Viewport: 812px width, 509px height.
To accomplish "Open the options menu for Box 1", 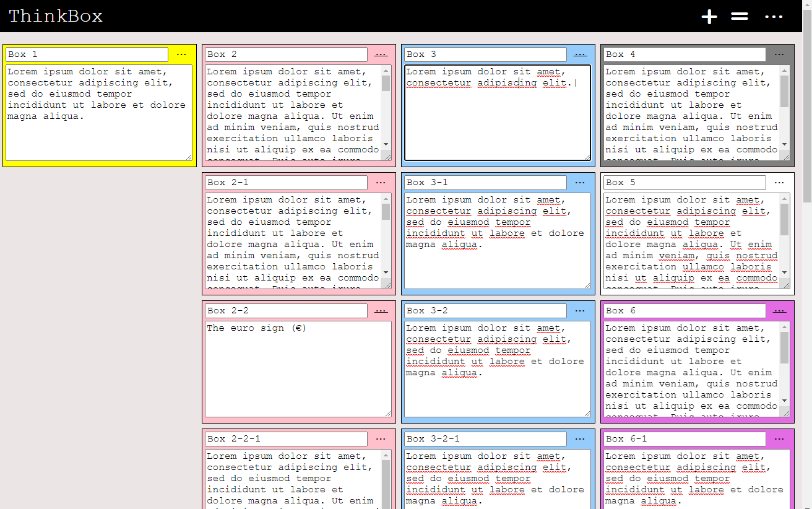I will click(181, 54).
